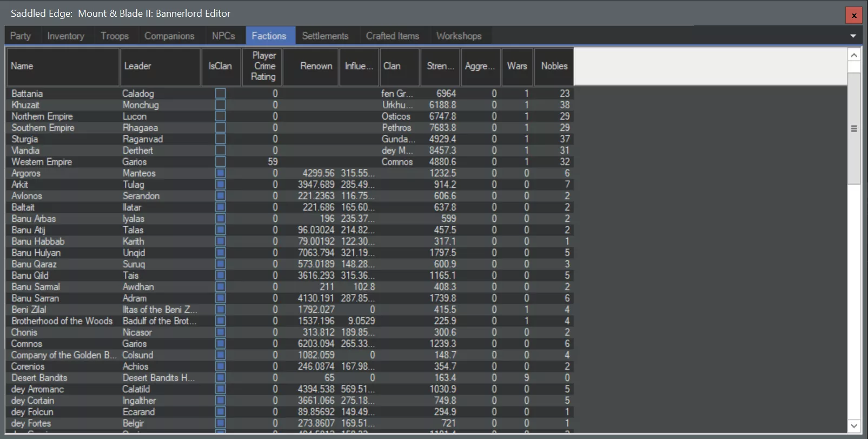Screen dimensions: 868x439
Task: Open the Settlements tab
Action: tap(325, 36)
